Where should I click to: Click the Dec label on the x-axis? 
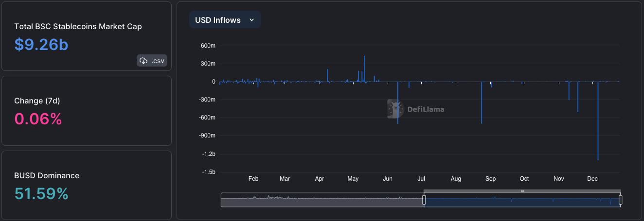pyautogui.click(x=592, y=179)
